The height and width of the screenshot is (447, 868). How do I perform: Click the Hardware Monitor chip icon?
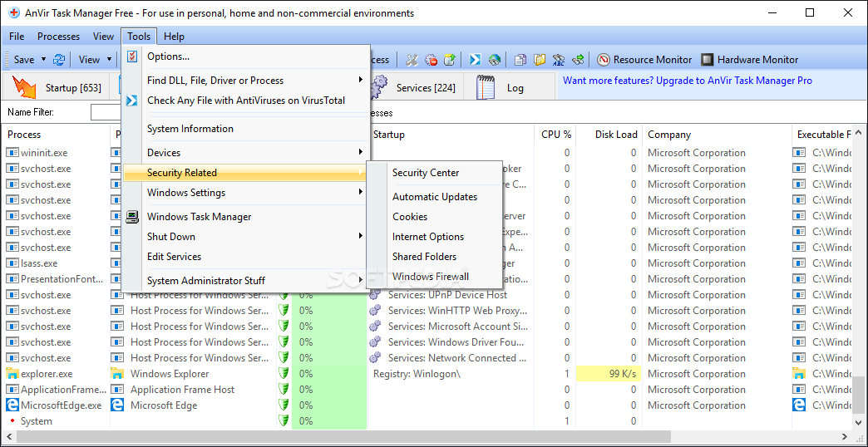[708, 60]
